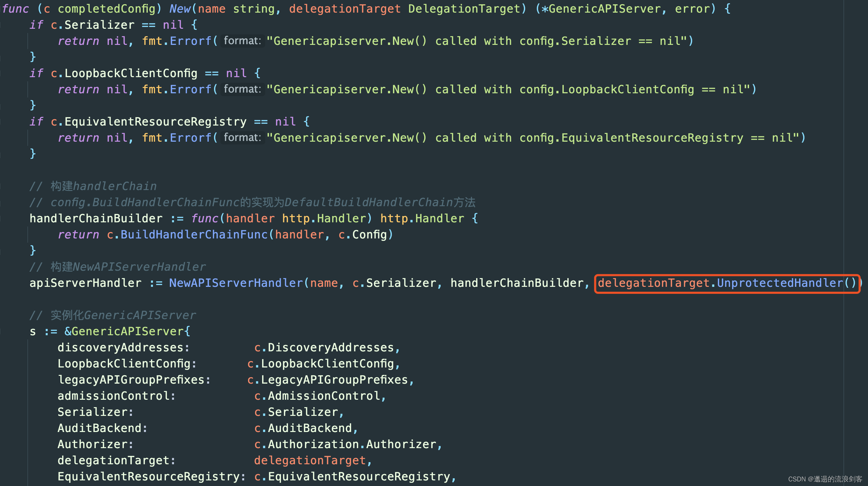868x486 pixels.
Task: Click the "c.Config" argument
Action: [362, 234]
